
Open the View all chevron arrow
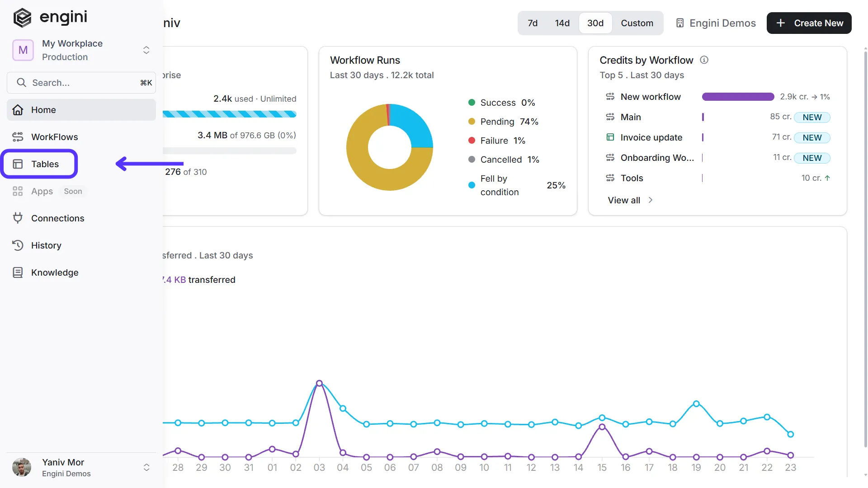click(651, 200)
